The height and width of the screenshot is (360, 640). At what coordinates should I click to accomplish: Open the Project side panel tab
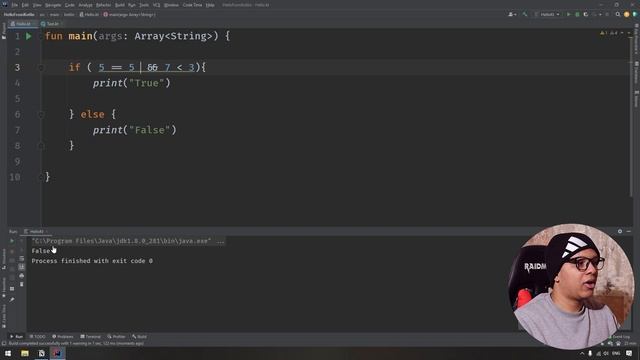(4, 31)
